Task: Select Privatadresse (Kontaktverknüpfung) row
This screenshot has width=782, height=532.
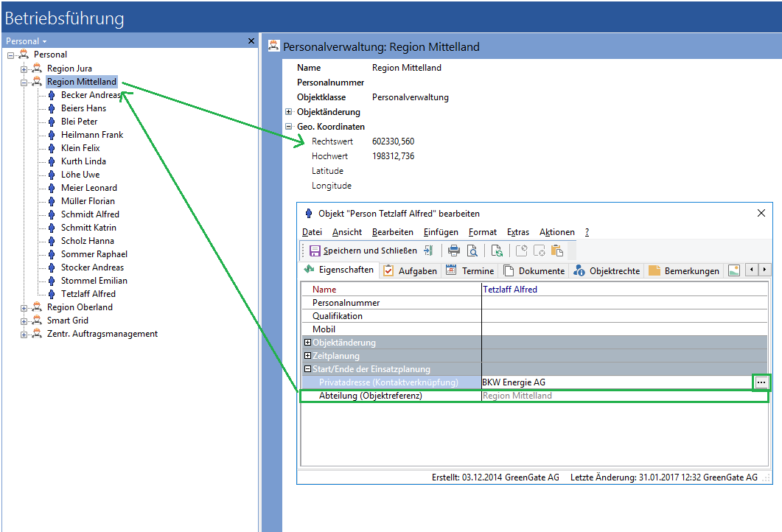Action: tap(391, 382)
